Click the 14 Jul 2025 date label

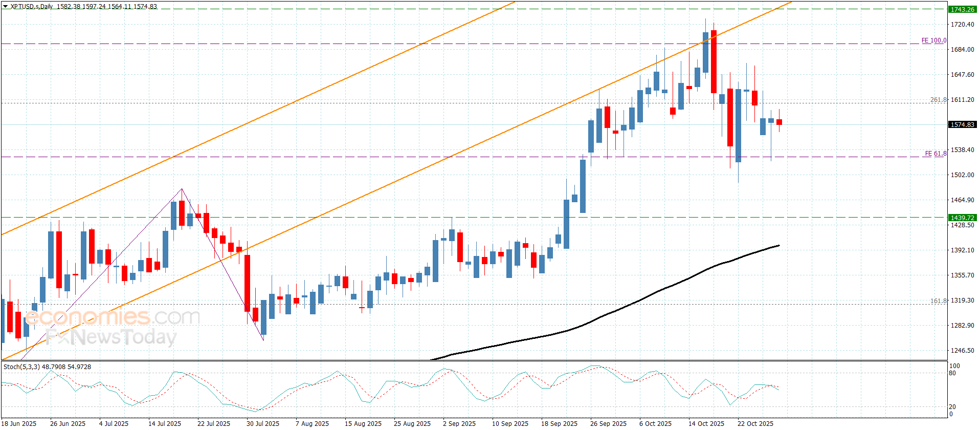(x=165, y=423)
